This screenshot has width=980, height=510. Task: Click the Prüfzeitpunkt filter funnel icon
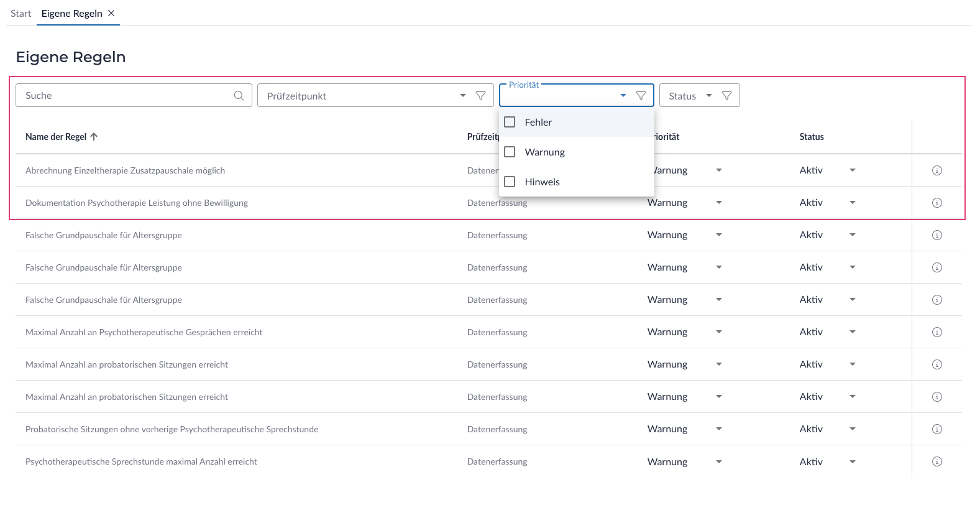click(x=480, y=96)
